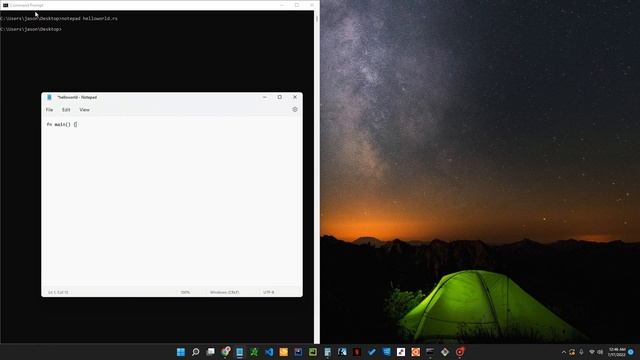
Task: Open the red circular app icon on taskbar
Action: pyautogui.click(x=460, y=352)
